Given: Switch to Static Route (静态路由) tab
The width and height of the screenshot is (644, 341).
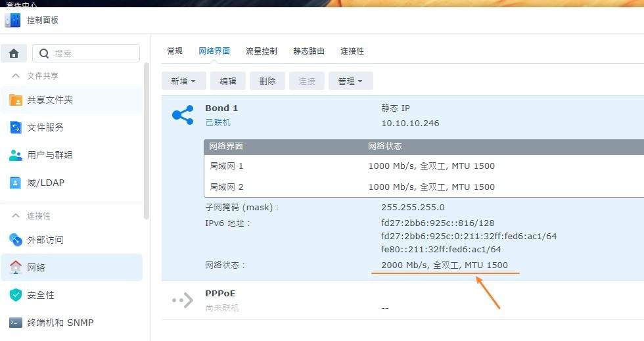Looking at the screenshot, I should point(309,51).
